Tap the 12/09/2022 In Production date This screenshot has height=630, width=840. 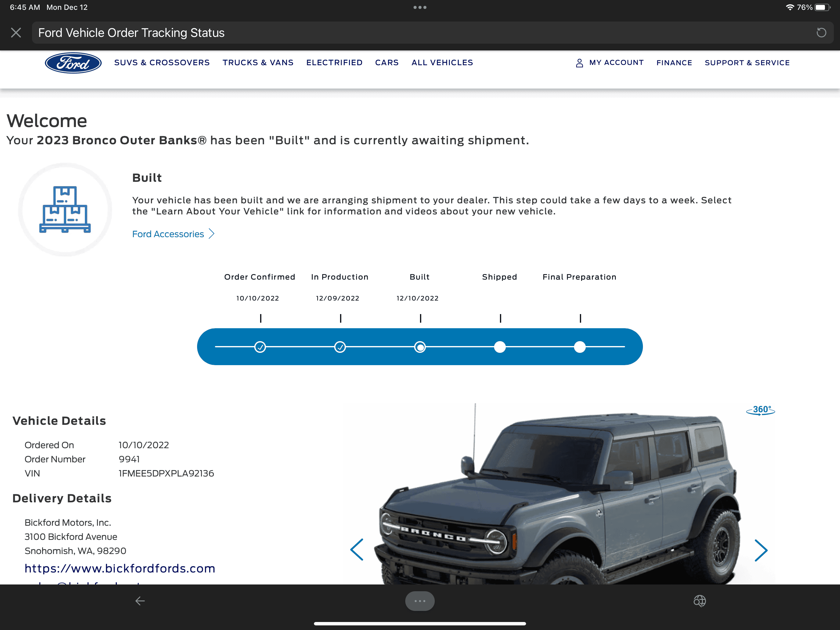[x=338, y=298]
